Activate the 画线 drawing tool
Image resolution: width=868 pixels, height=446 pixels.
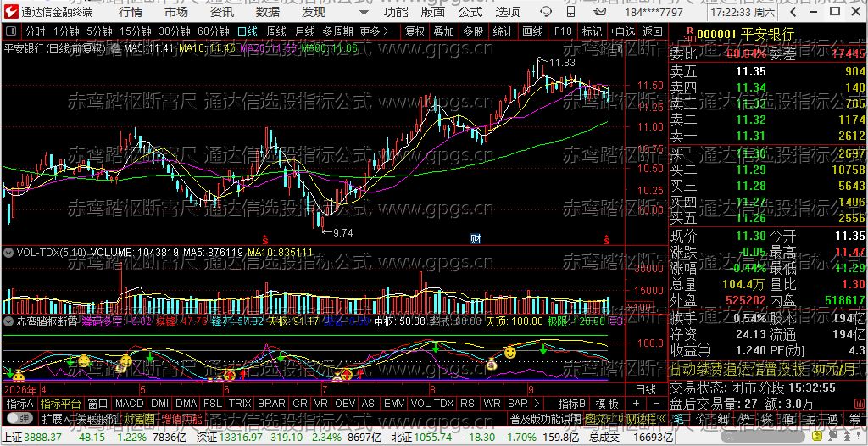(x=532, y=31)
